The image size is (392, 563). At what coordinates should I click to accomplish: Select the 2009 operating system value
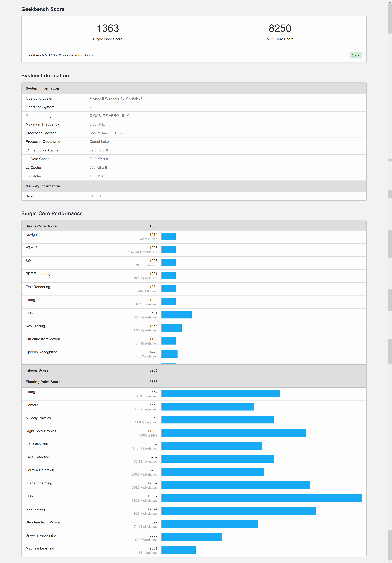click(x=93, y=107)
